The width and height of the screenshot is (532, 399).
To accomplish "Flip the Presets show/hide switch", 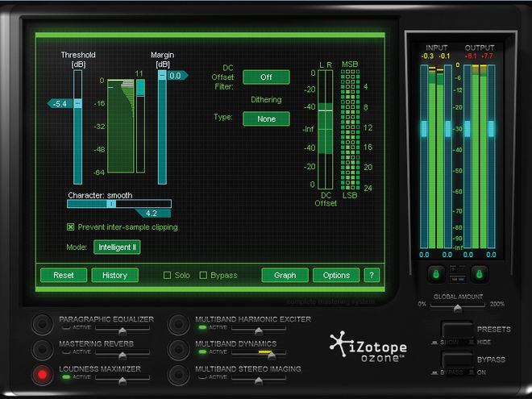I will pos(457,330).
